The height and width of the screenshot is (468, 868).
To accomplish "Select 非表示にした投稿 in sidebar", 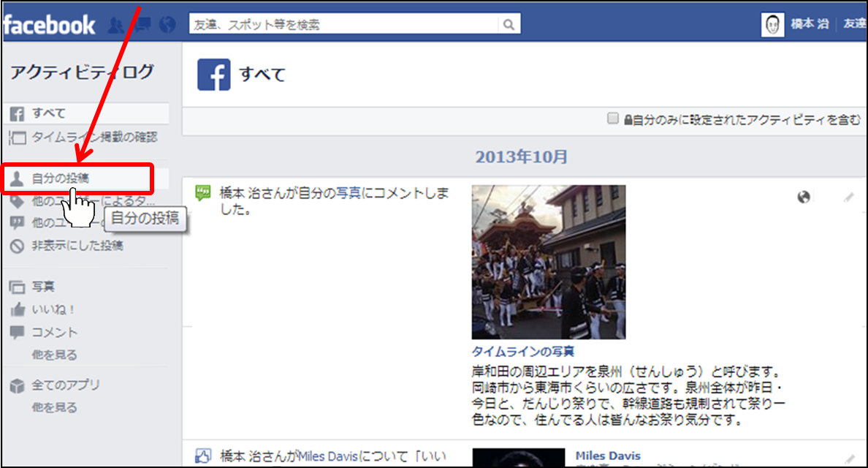I will [x=77, y=246].
